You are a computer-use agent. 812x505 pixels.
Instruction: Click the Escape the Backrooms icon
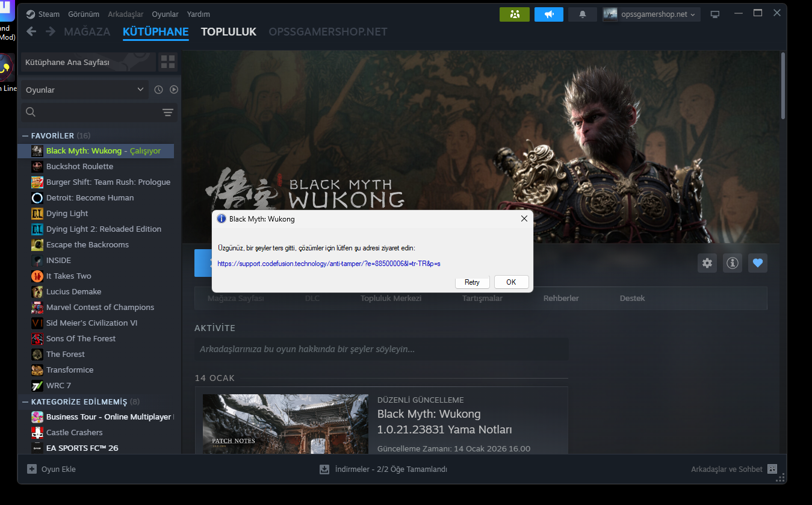click(37, 244)
